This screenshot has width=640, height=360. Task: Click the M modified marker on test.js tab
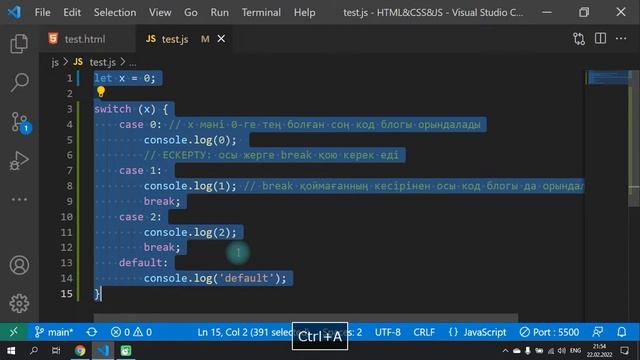coord(205,39)
